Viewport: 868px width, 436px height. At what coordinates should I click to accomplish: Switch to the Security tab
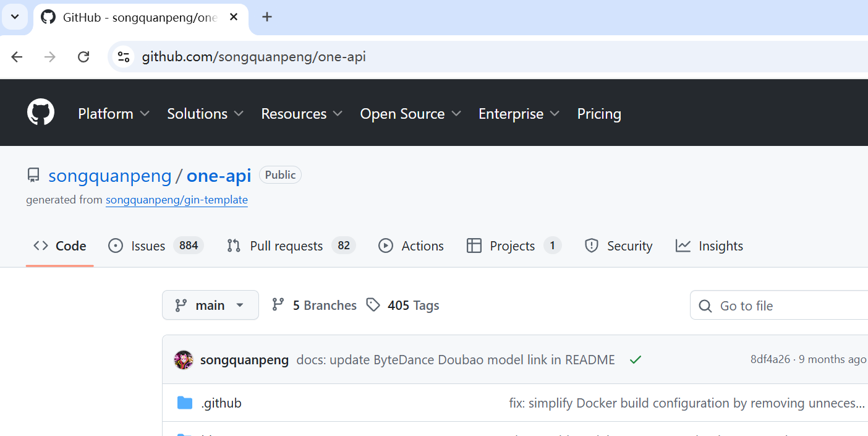point(618,246)
